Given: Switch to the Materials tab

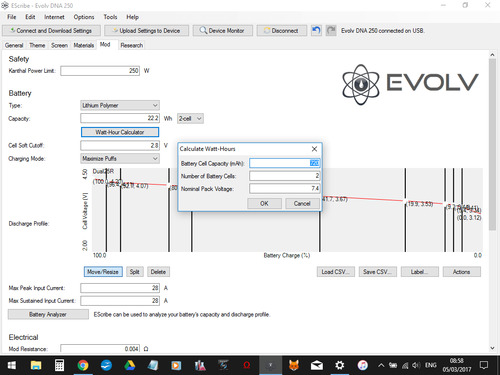Looking at the screenshot, I should pyautogui.click(x=84, y=45).
